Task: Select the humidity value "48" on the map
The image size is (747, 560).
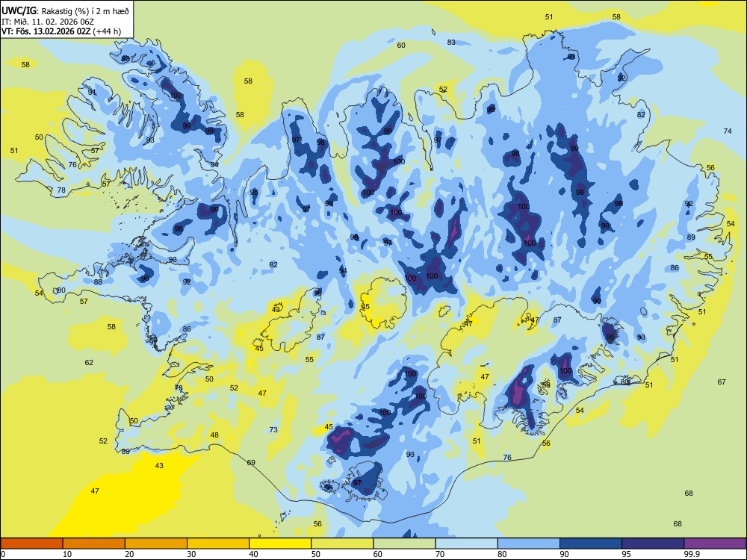Action: pos(214,435)
